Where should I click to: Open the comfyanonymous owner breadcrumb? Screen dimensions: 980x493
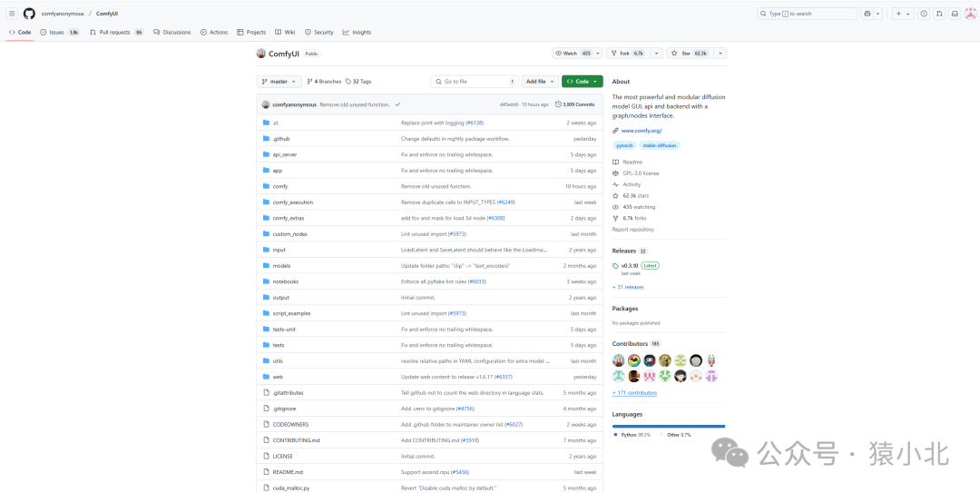coord(63,13)
